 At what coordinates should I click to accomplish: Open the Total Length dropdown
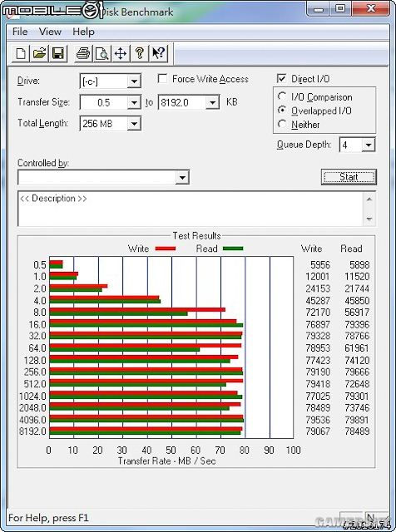[134, 124]
